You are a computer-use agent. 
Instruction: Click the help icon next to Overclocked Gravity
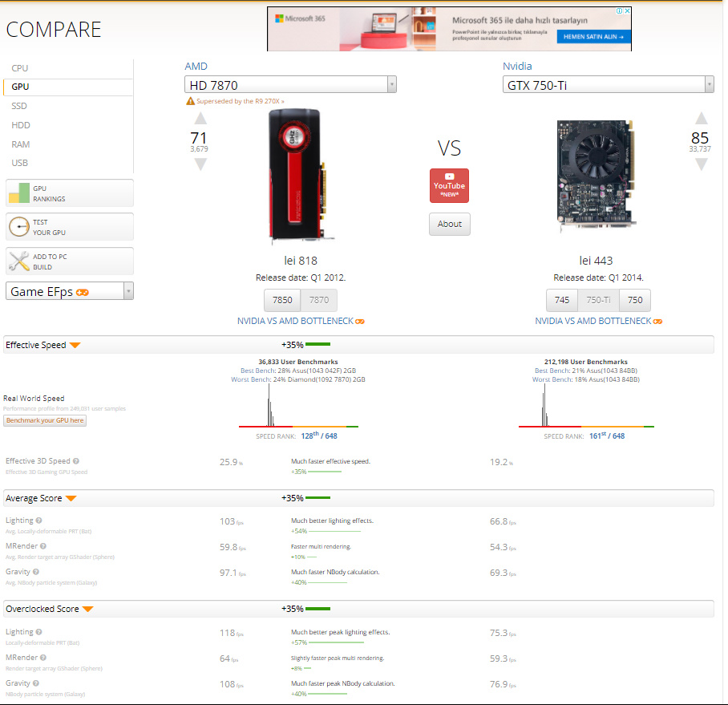36,683
